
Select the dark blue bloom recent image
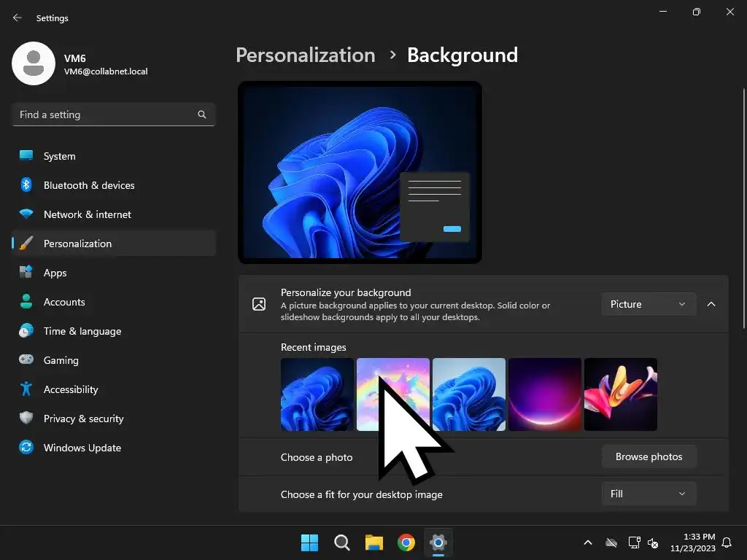pos(317,394)
